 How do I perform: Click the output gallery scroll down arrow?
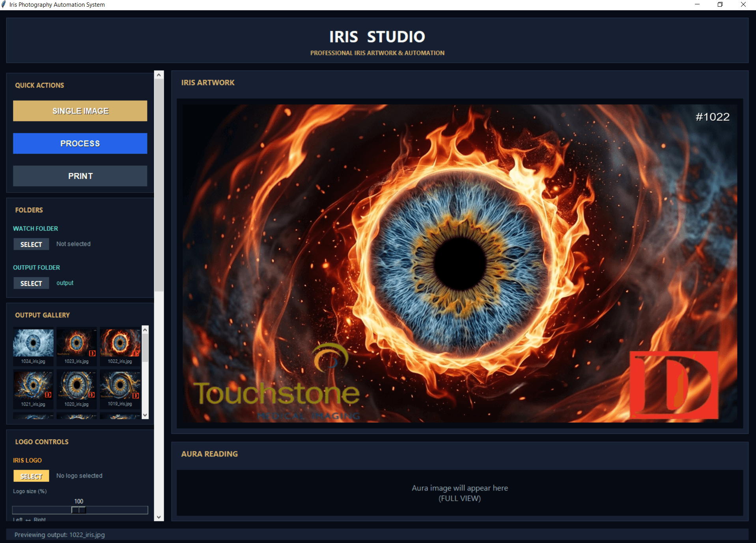click(x=145, y=415)
